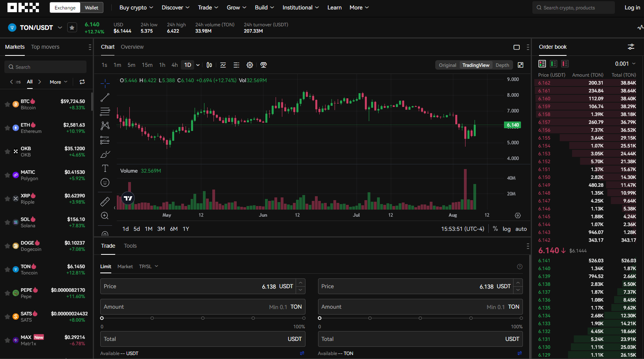
Task: Select the 1Y chart range
Action: pos(186,228)
